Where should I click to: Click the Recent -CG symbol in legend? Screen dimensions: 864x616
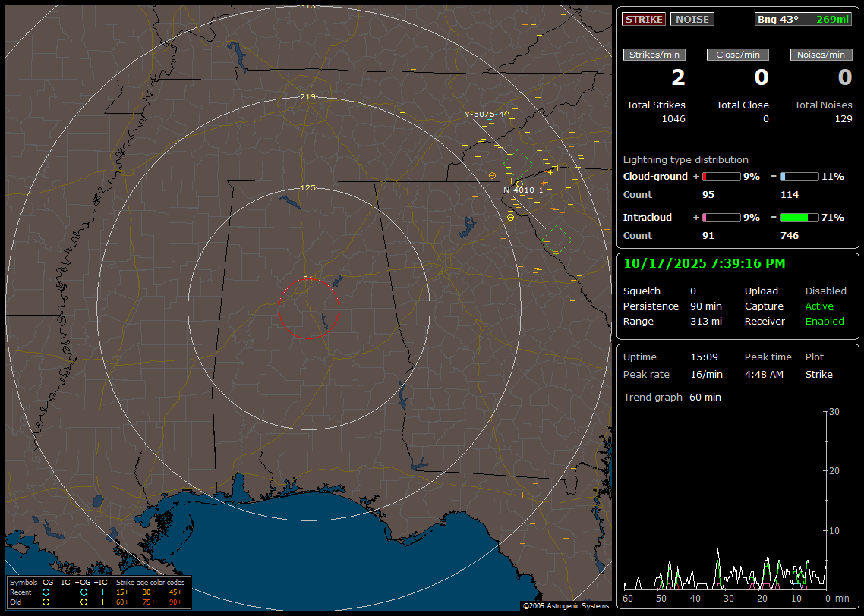pos(46,592)
